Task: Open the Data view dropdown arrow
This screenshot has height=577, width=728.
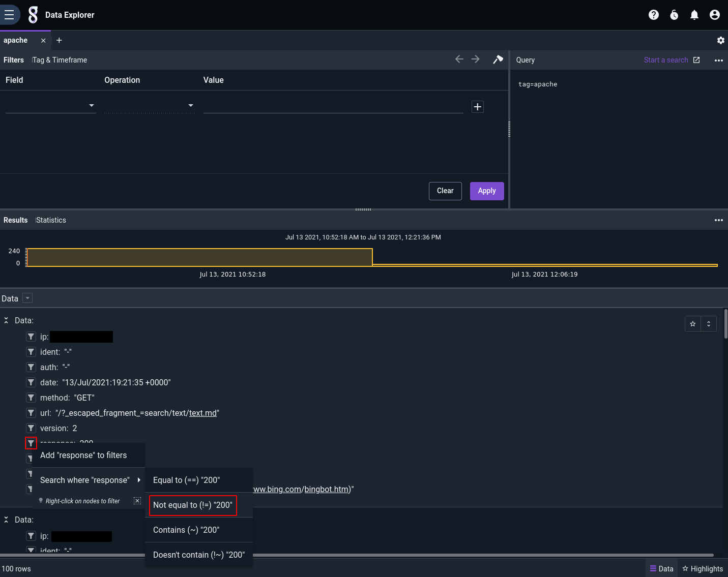Action: [28, 298]
